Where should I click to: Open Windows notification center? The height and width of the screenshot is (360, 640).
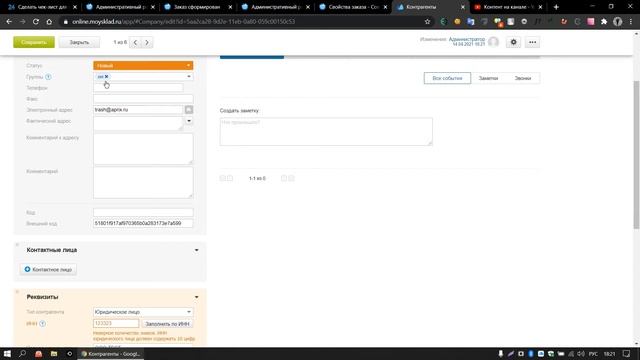(627, 354)
